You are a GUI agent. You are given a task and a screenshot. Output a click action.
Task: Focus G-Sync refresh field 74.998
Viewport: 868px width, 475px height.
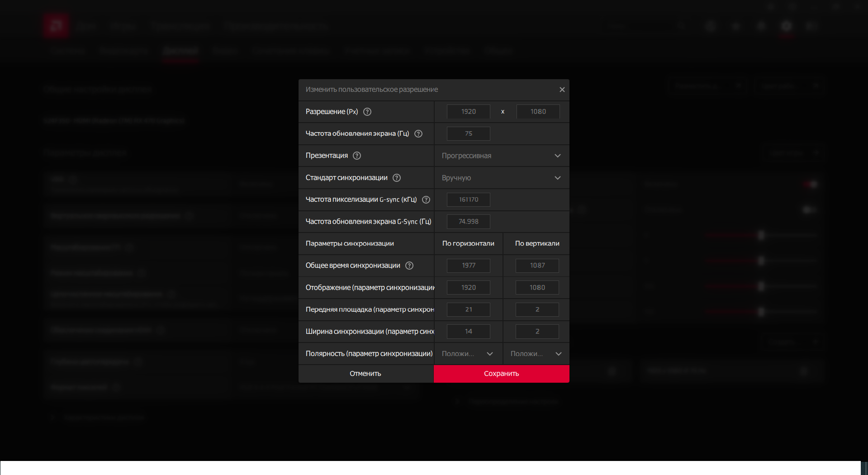click(469, 222)
